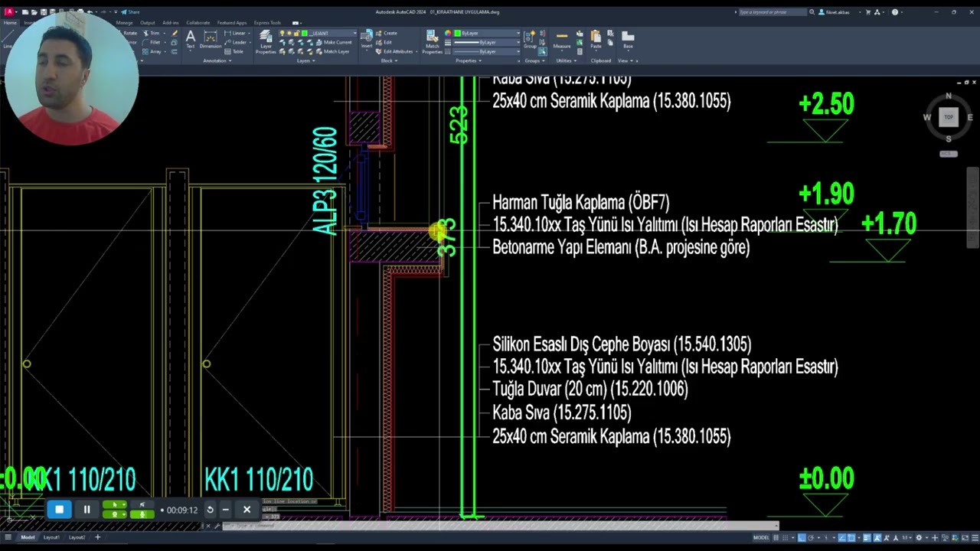Click Create block button
The width and height of the screenshot is (980, 551).
click(x=387, y=34)
